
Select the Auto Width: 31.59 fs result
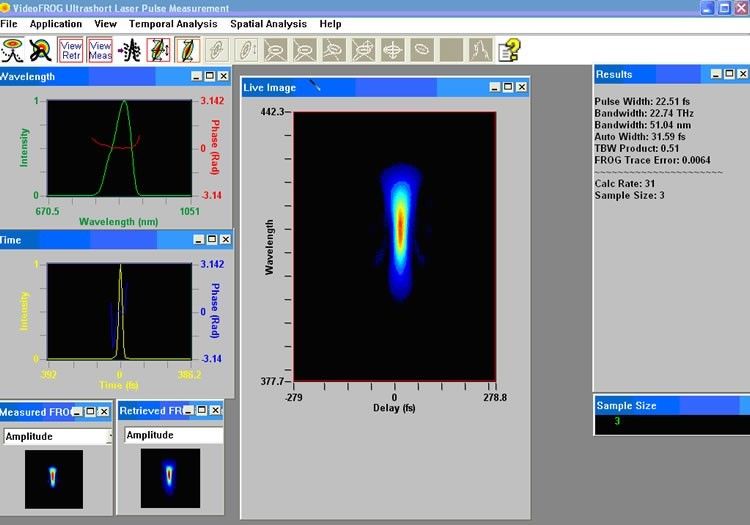(x=640, y=137)
